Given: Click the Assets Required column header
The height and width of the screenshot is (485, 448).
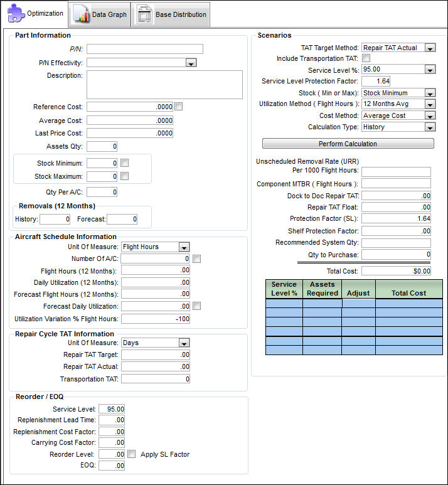Looking at the screenshot, I should point(323,289).
